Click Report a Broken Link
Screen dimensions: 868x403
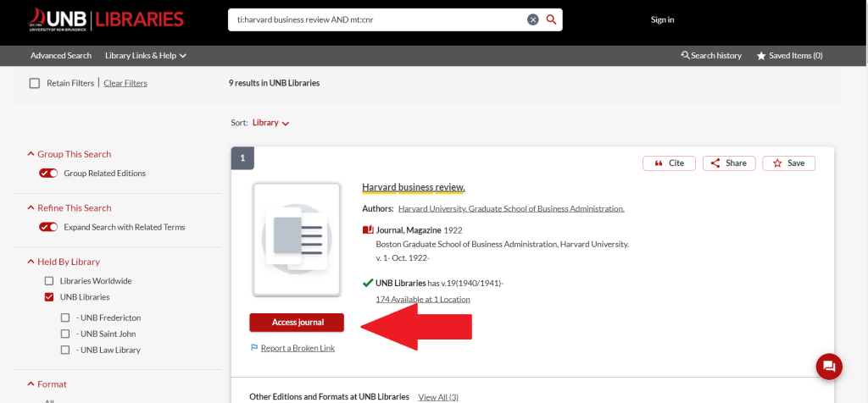pyautogui.click(x=298, y=348)
